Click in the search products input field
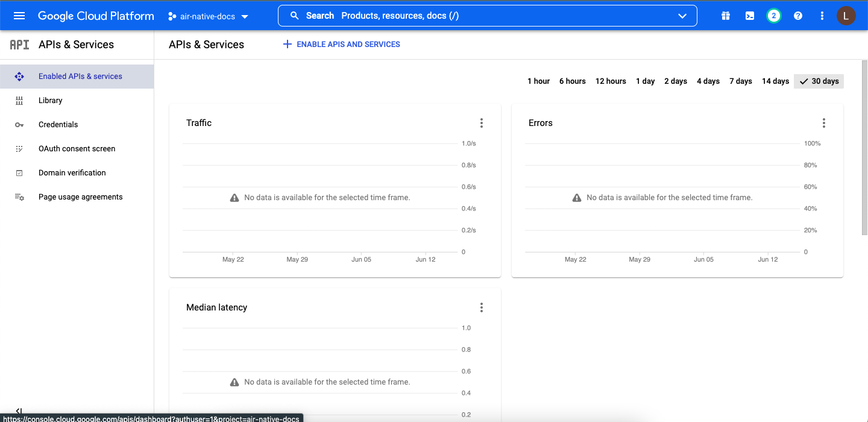 click(482, 16)
